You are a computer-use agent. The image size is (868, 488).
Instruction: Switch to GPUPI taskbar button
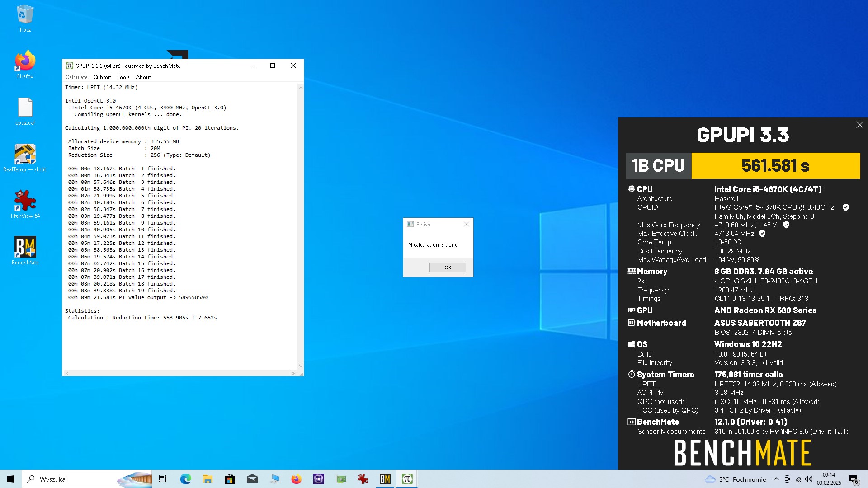pos(407,479)
